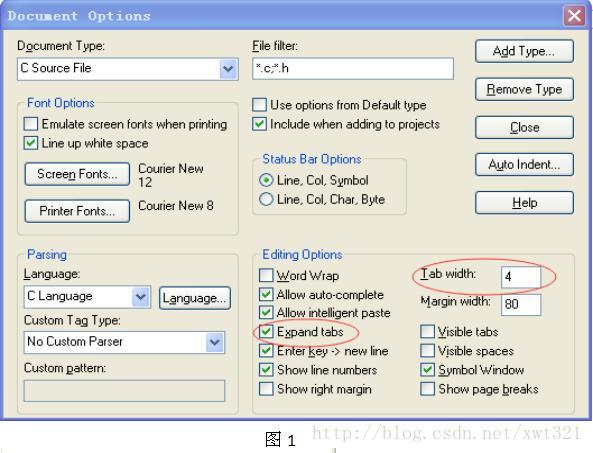
Task: Open the Printer Fonts dialog
Action: tap(77, 211)
